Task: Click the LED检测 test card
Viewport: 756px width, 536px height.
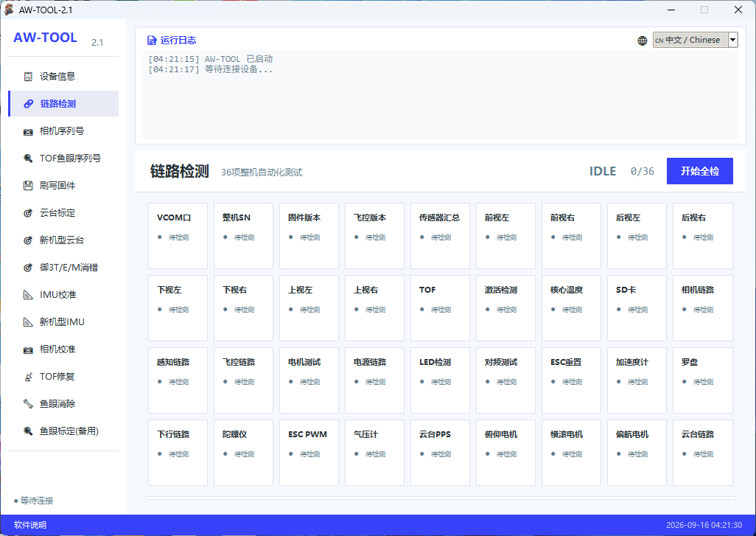Action: pos(440,380)
